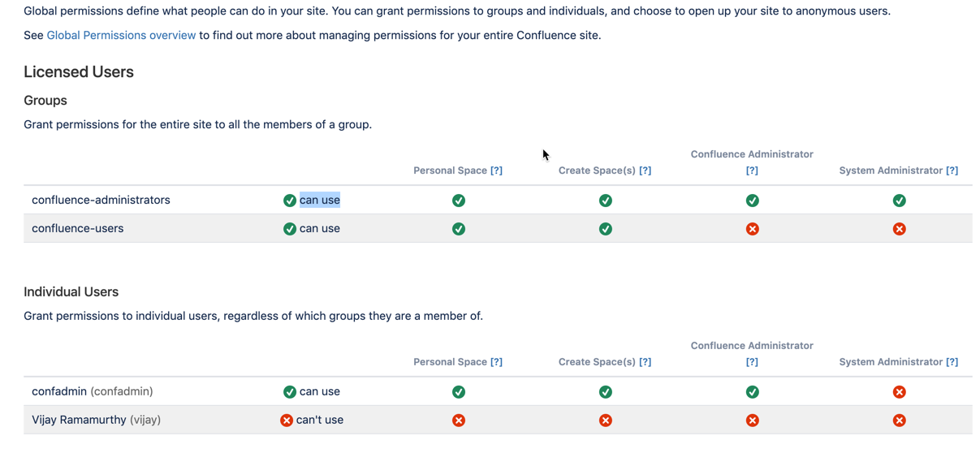
Task: Open the Global Permissions overview link
Action: (x=121, y=35)
